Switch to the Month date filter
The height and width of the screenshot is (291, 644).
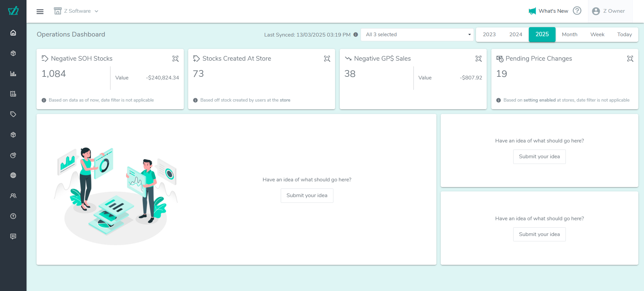(x=570, y=35)
